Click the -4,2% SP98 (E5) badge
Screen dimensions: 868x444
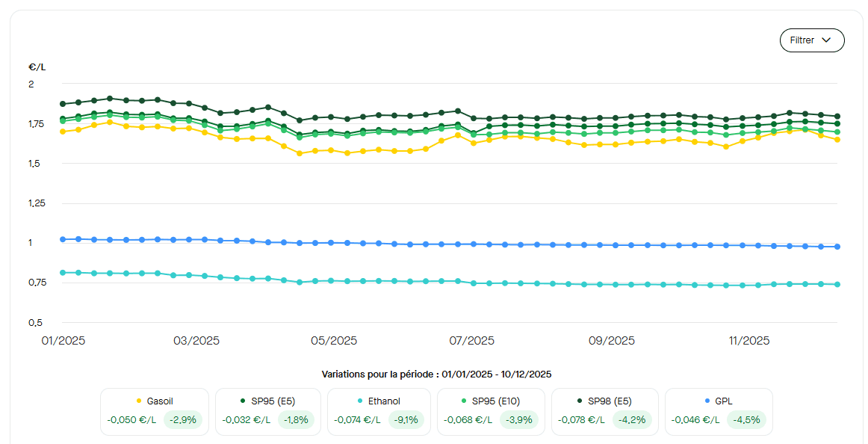(632, 420)
